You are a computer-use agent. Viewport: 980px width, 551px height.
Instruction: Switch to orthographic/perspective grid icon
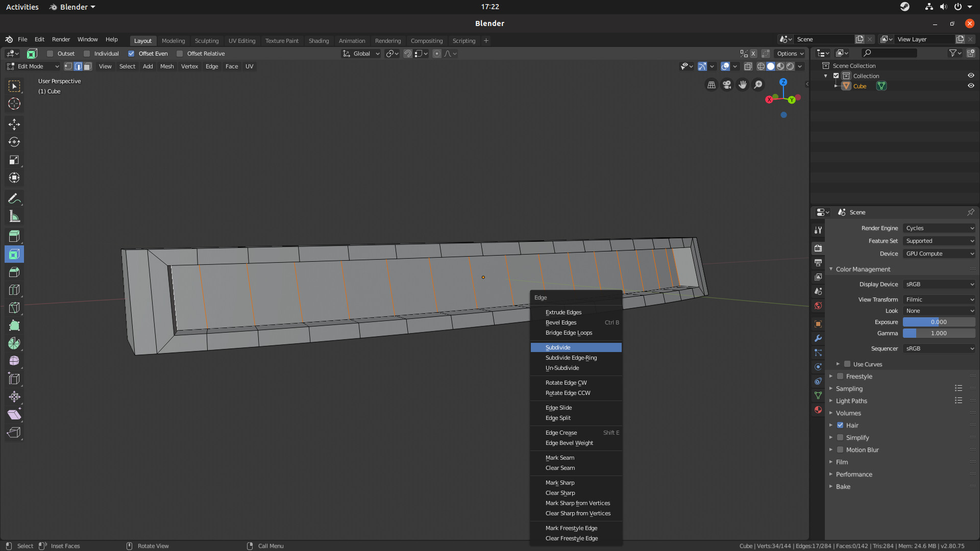coord(711,85)
